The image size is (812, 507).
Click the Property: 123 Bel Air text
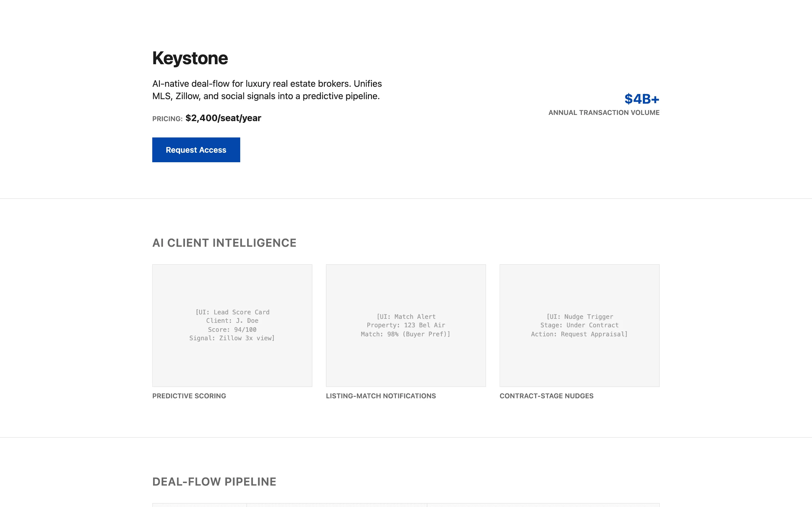coord(406,325)
